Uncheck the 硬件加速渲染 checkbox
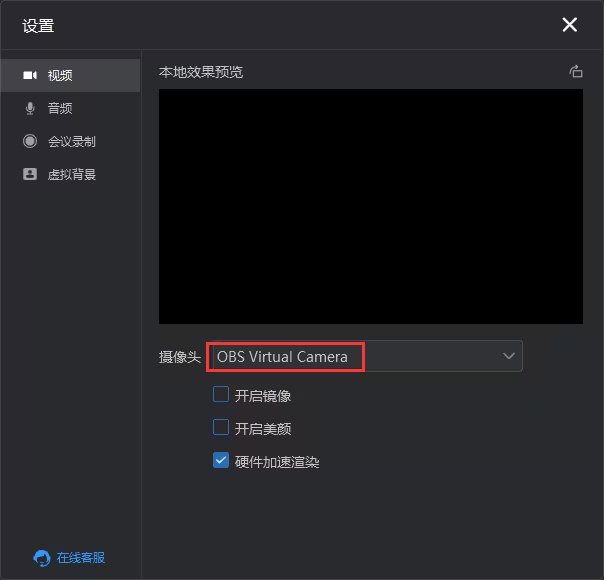The width and height of the screenshot is (604, 580). [221, 461]
